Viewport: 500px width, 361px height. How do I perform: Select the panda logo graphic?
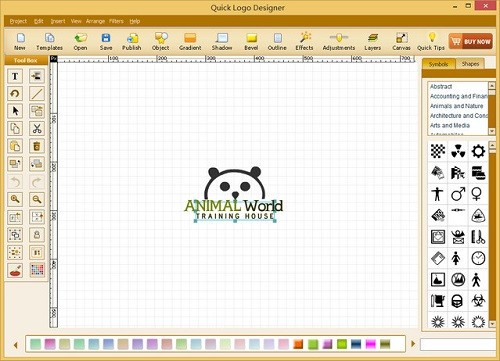click(x=235, y=182)
